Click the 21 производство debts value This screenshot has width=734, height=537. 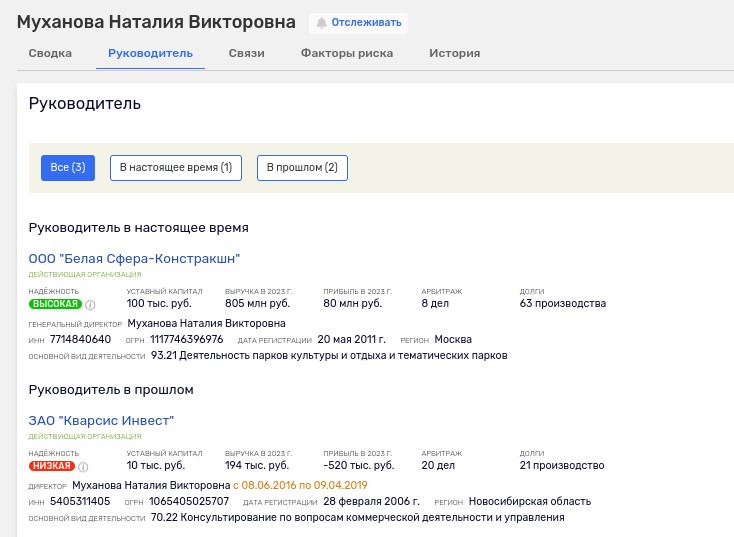562,465
